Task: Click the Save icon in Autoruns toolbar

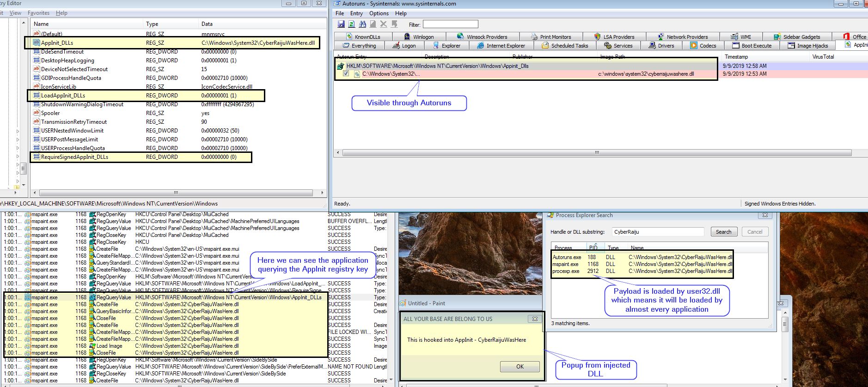Action: click(341, 24)
